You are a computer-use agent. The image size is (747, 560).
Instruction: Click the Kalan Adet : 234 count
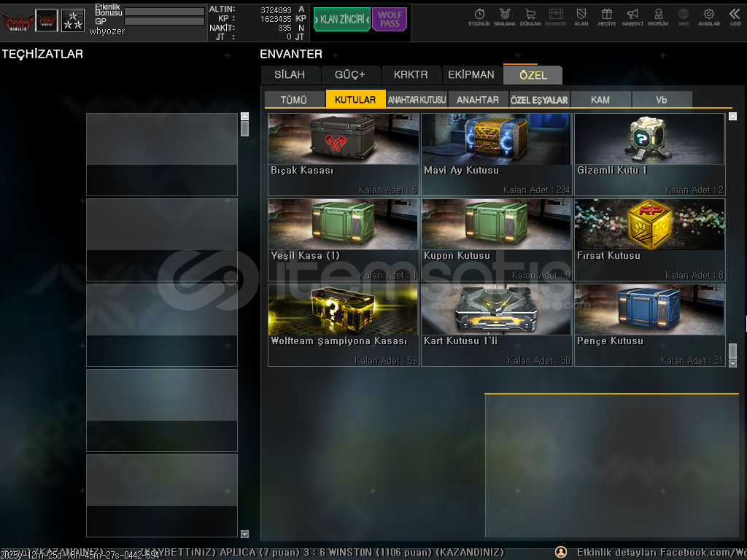pos(536,190)
